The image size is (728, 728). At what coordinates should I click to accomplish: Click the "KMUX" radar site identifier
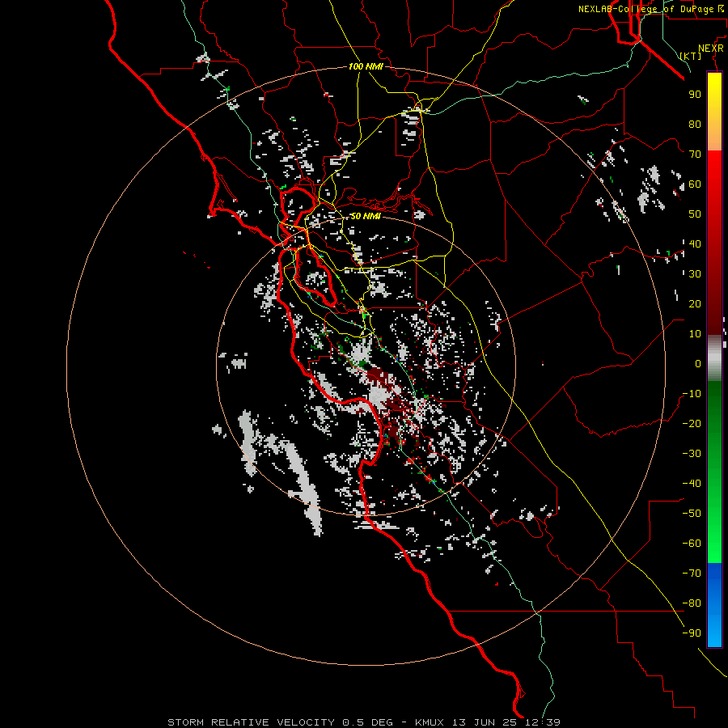click(x=430, y=722)
